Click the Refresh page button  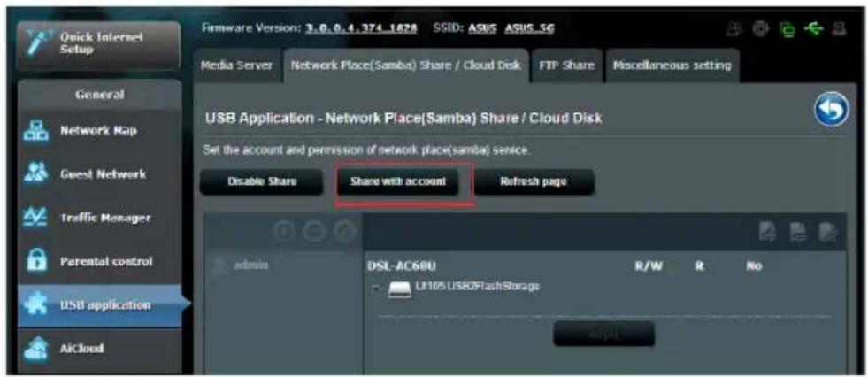point(534,181)
